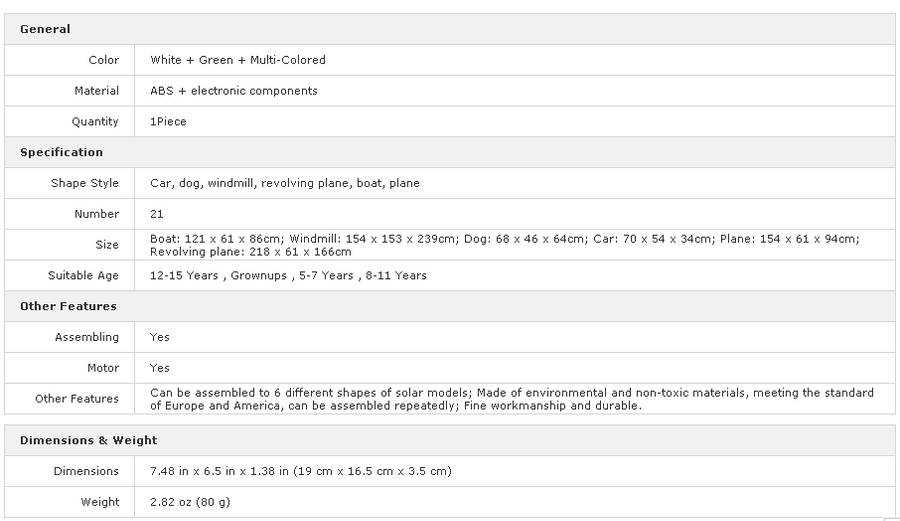
Task: Select the Assembling row label
Action: (x=87, y=337)
